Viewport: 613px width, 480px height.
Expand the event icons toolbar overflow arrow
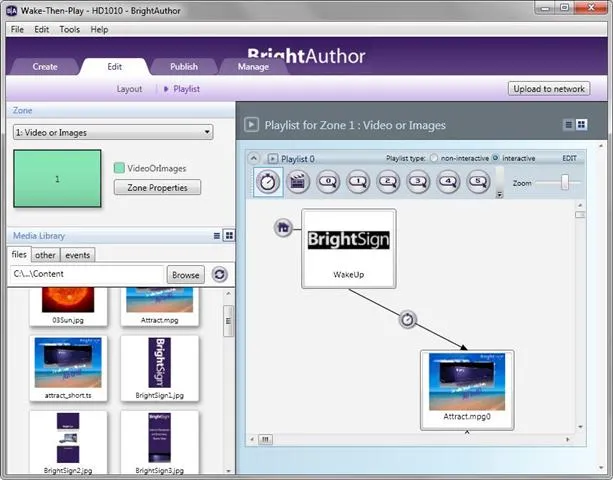pyautogui.click(x=499, y=195)
